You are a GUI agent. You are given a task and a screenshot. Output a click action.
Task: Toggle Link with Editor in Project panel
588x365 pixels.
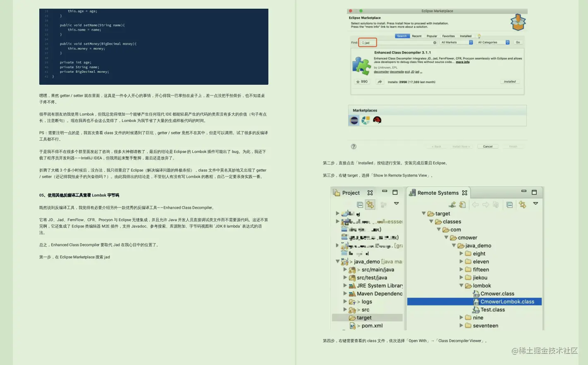370,205
